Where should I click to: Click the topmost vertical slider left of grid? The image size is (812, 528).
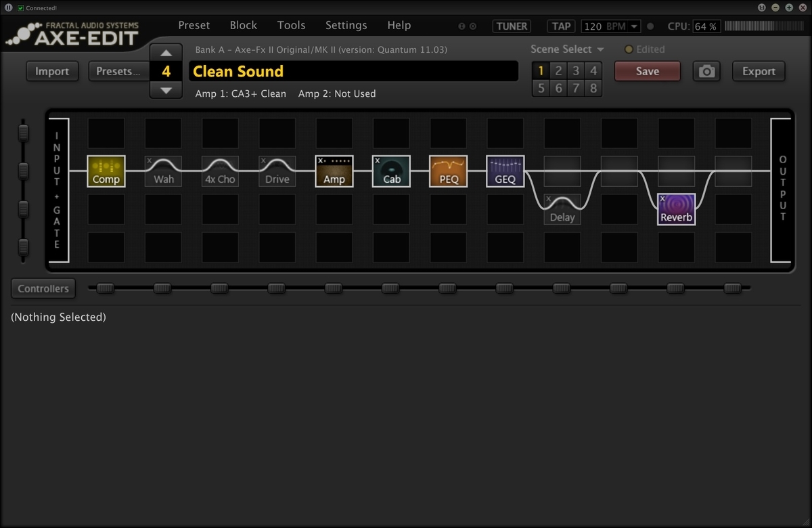coord(24,133)
